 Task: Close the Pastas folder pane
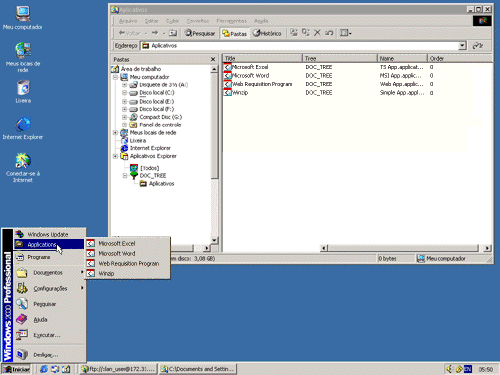tap(213, 59)
